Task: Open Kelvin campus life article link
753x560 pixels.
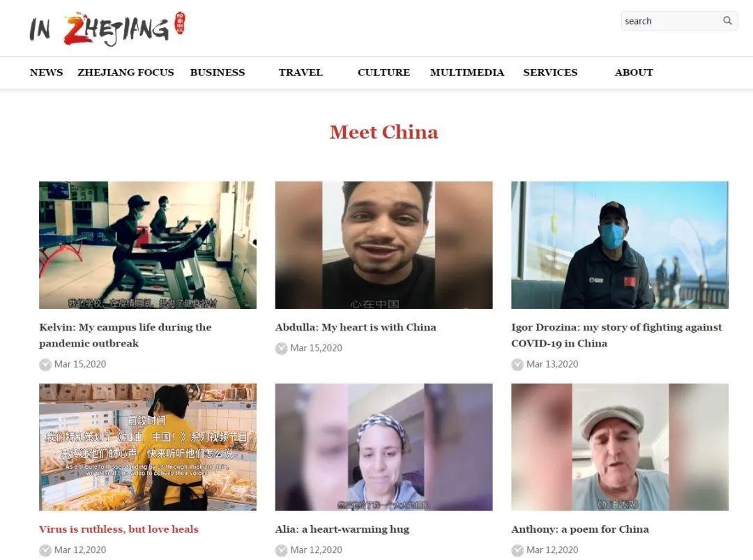Action: point(125,335)
